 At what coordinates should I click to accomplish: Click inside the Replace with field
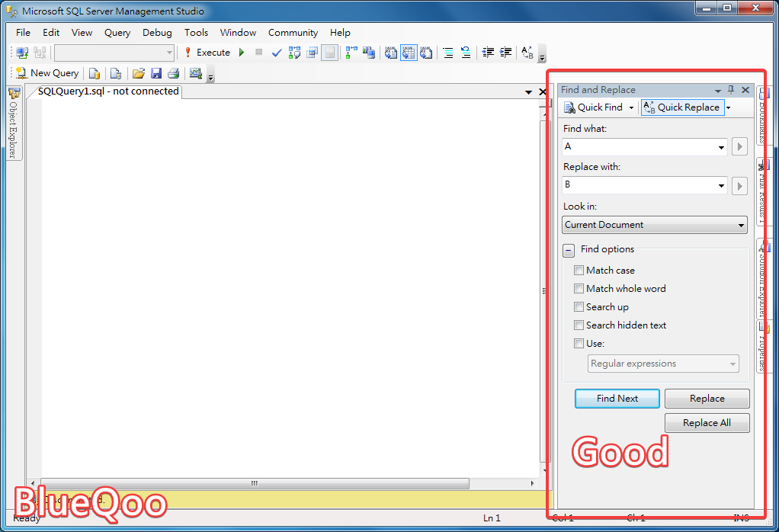click(639, 185)
